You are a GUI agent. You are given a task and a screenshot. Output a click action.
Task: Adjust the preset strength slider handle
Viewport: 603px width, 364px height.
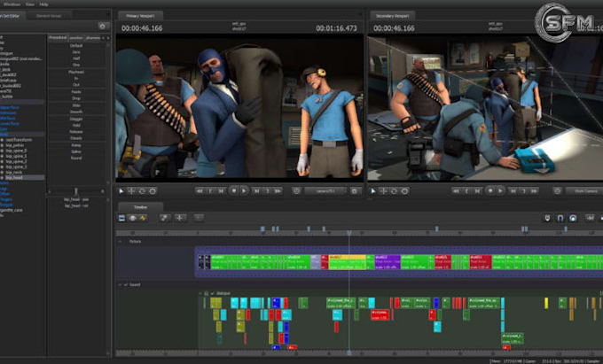coord(75,191)
